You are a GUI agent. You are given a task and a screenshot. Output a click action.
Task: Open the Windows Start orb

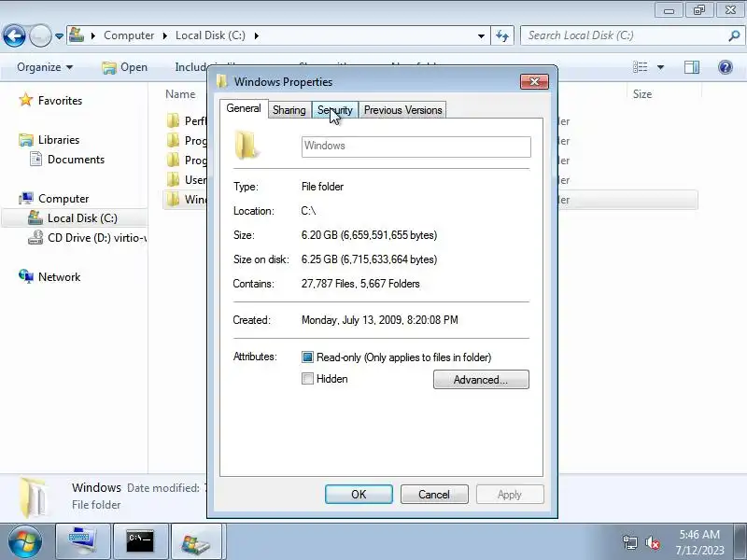(x=25, y=541)
